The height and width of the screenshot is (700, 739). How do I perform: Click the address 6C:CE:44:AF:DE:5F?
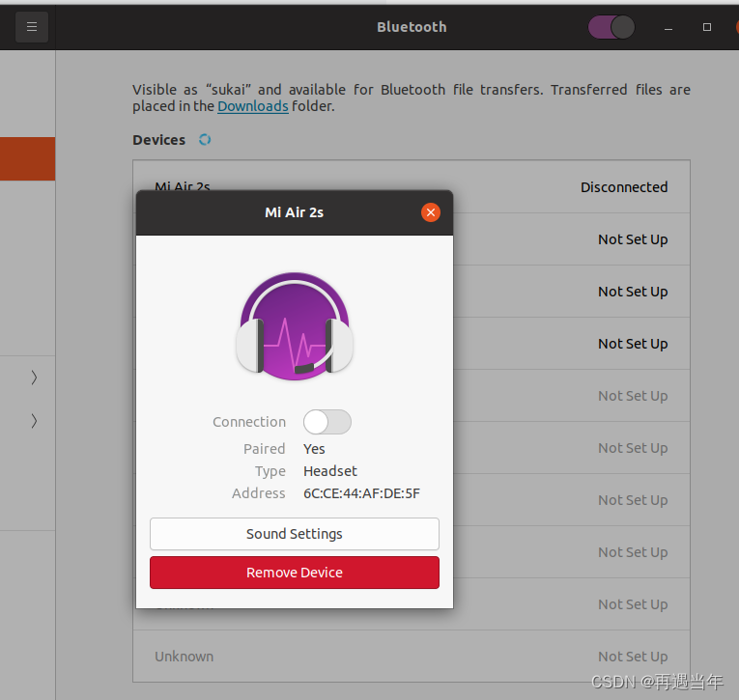361,493
